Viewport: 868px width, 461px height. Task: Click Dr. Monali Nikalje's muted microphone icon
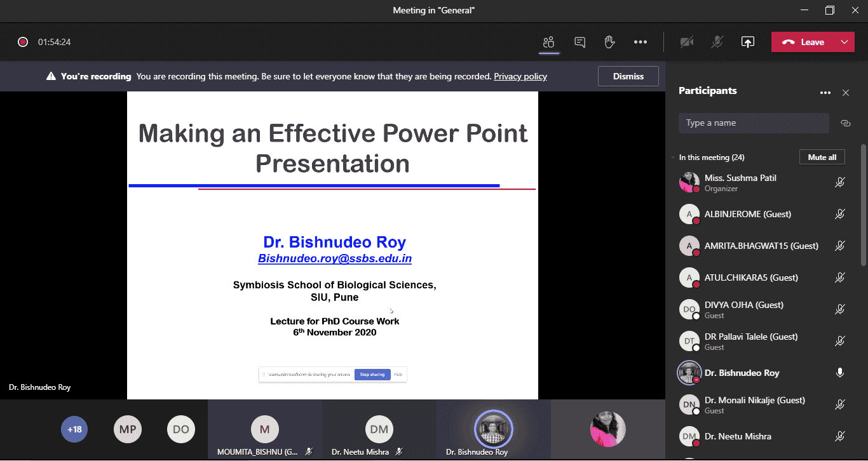coord(839,405)
